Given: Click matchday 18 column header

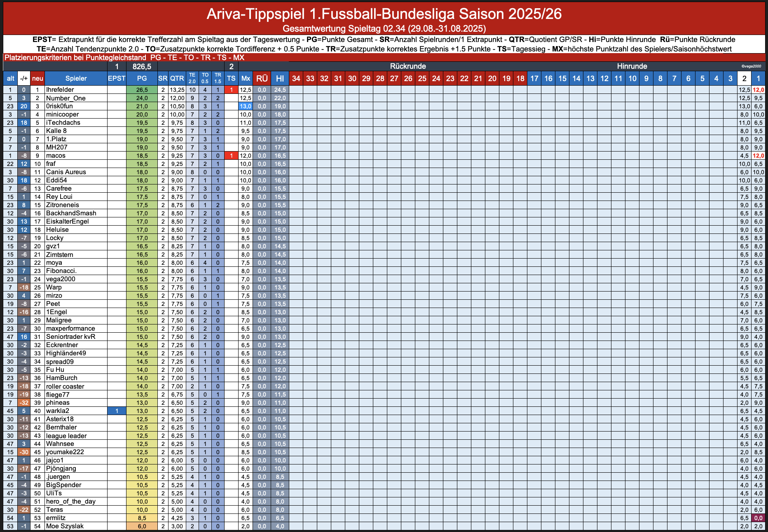Looking at the screenshot, I should coord(520,78).
